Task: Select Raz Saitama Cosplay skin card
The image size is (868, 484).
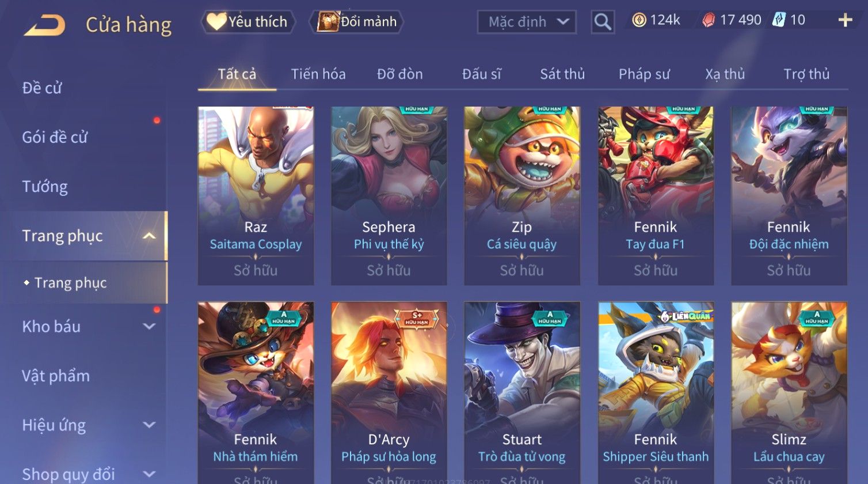Action: click(x=256, y=195)
